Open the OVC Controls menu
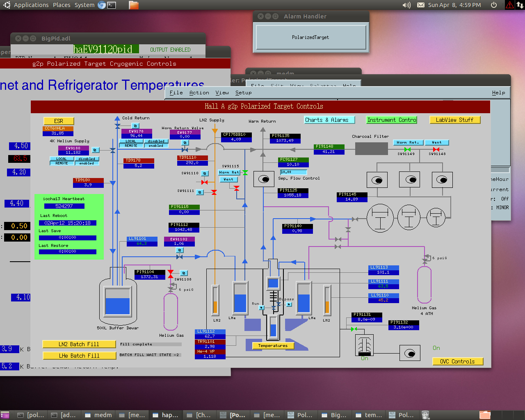Image resolution: width=525 pixels, height=420 pixels. [x=458, y=361]
